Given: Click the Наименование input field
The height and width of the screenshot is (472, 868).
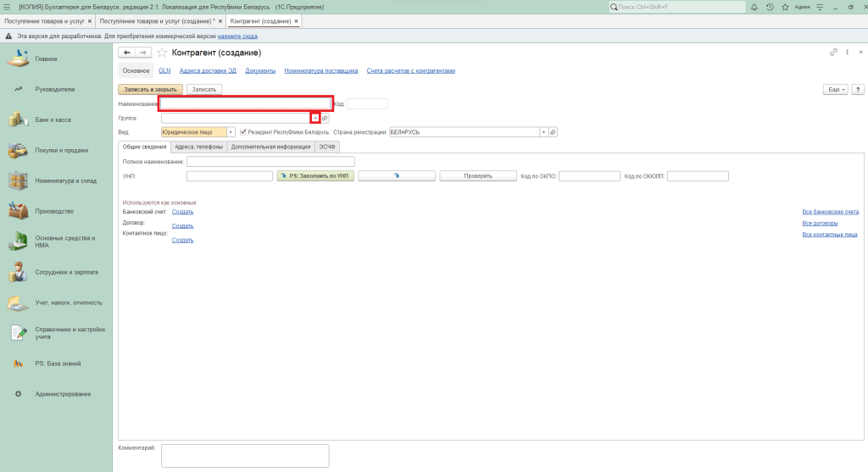Looking at the screenshot, I should tap(245, 104).
